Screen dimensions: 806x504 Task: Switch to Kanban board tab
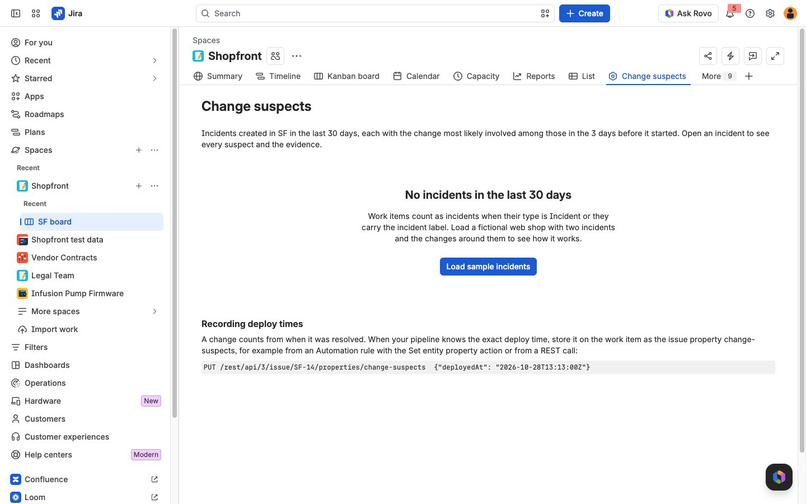[346, 76]
